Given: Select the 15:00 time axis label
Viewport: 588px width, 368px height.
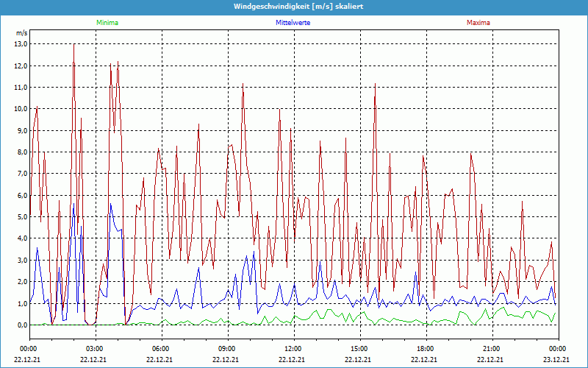Looking at the screenshot, I should tap(359, 349).
